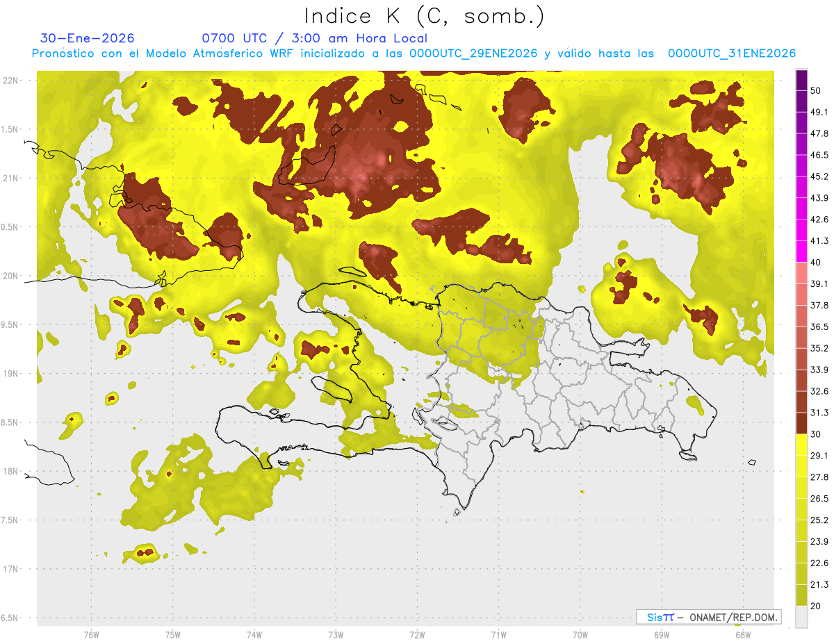
Task: Click the legend value '31.3'
Action: pyautogui.click(x=819, y=413)
